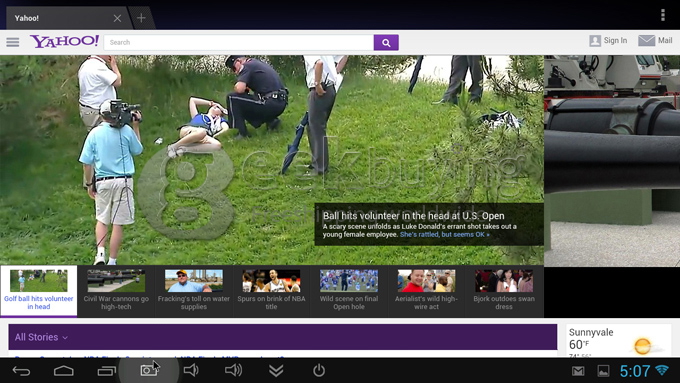Click the 60°F temperature reading
The image size is (680, 383).
click(579, 344)
